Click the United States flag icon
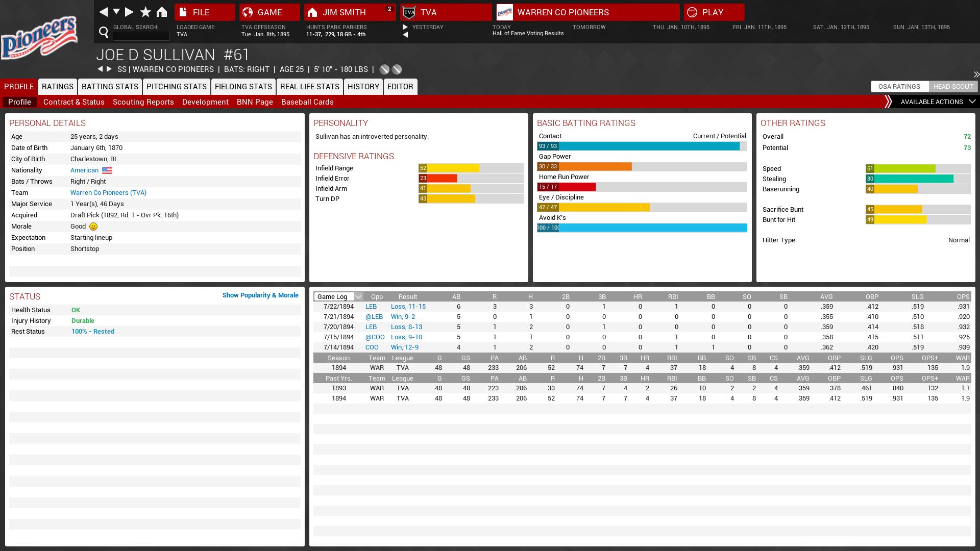The image size is (980, 551). pos(107,170)
